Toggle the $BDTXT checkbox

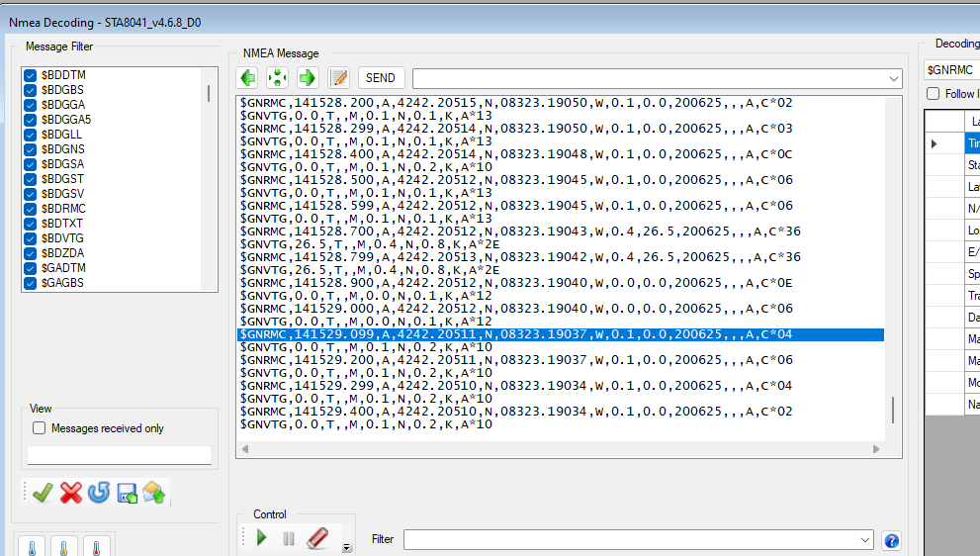tap(30, 224)
